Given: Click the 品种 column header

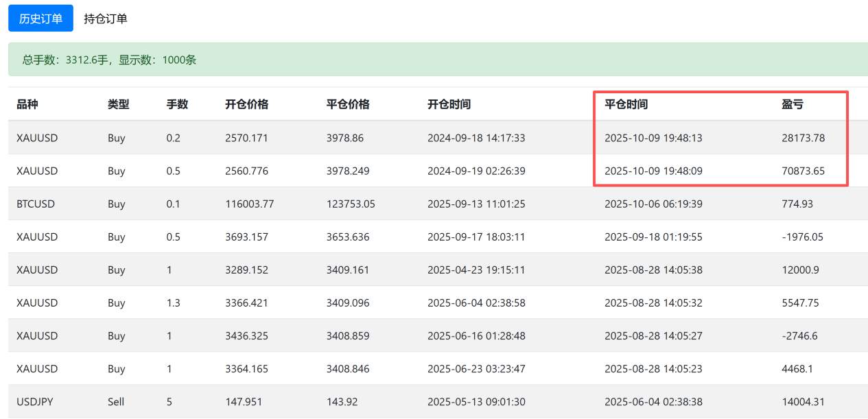Looking at the screenshot, I should tap(28, 104).
